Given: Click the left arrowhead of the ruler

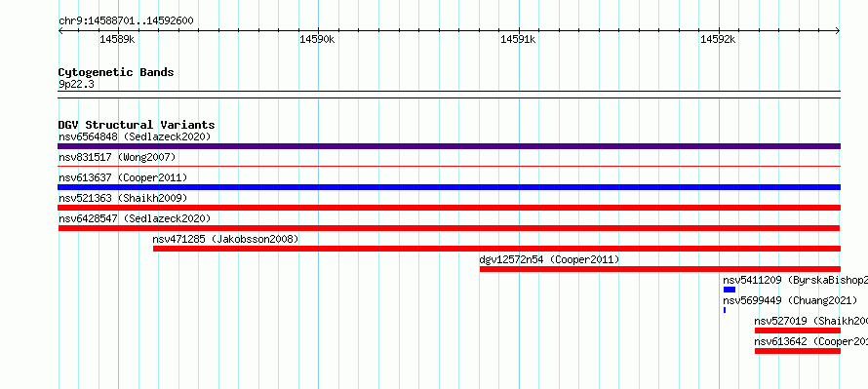Looking at the screenshot, I should (x=60, y=31).
